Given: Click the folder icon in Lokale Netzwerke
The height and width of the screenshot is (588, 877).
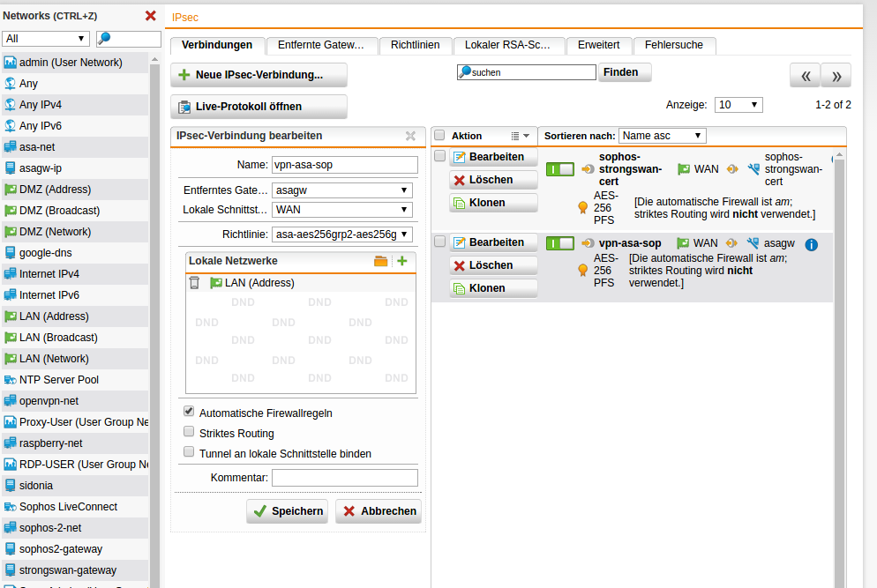Looking at the screenshot, I should click(x=381, y=261).
